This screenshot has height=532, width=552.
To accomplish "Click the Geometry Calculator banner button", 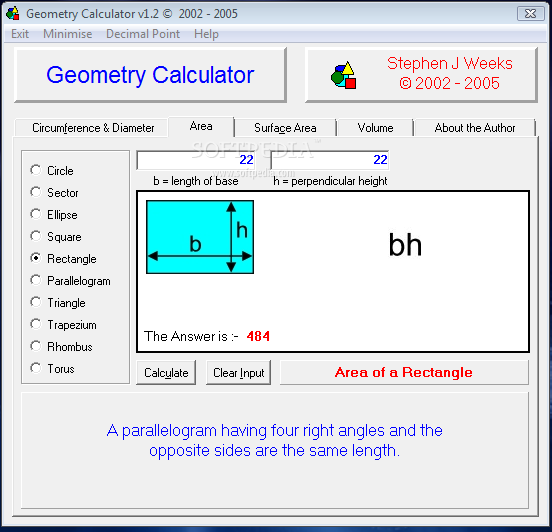I will [x=150, y=75].
